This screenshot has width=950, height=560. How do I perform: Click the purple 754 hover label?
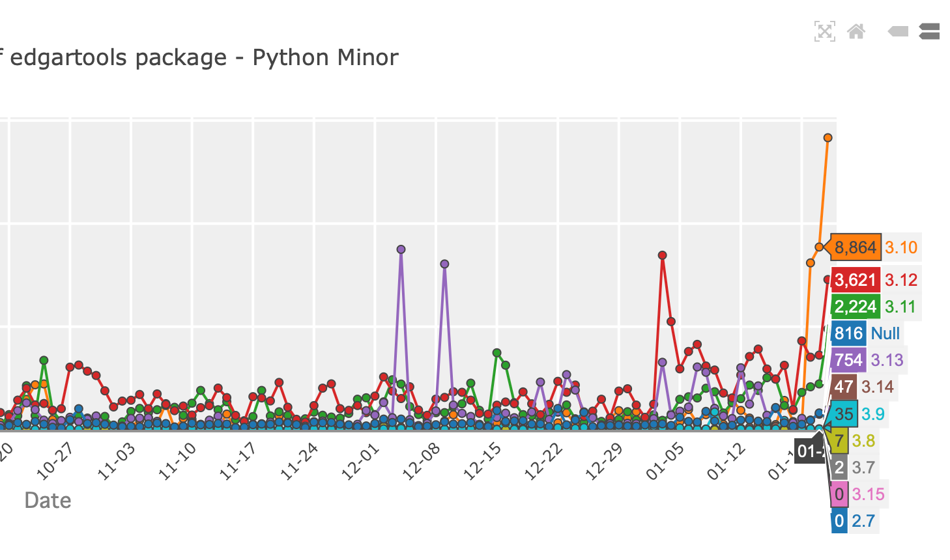[x=848, y=360]
